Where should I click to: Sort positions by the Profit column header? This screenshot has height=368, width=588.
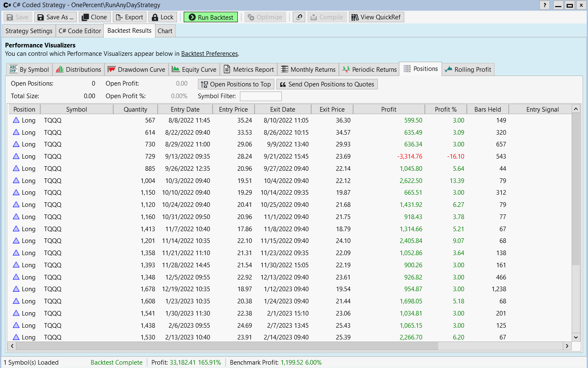[x=388, y=110]
